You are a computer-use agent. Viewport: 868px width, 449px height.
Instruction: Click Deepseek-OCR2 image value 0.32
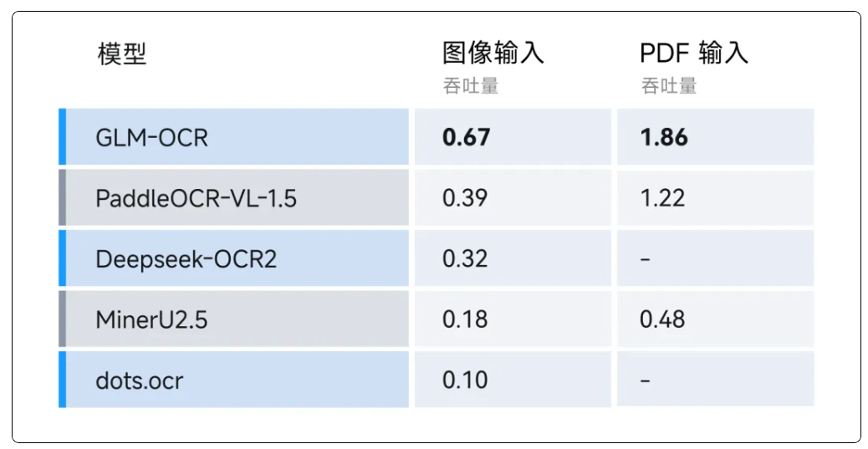(465, 259)
